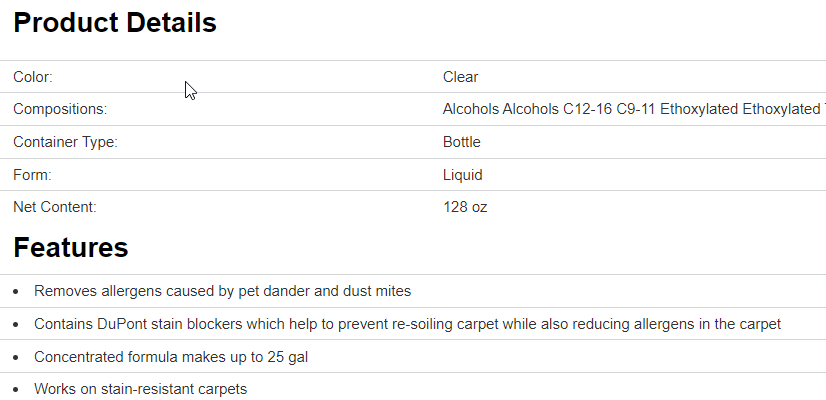This screenshot has height=400, width=826.
Task: Select the 128 oz value
Action: pos(465,208)
